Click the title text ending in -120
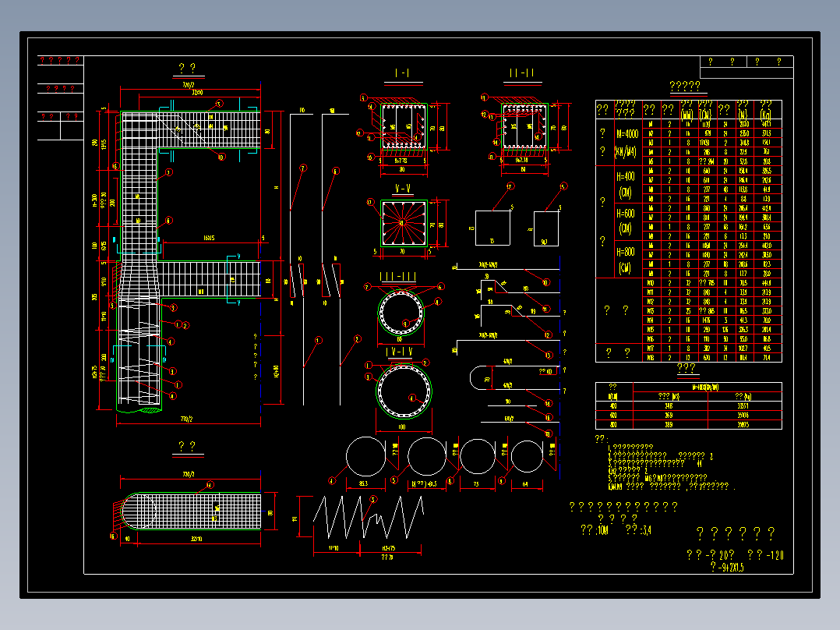840x630 pixels. [765, 555]
